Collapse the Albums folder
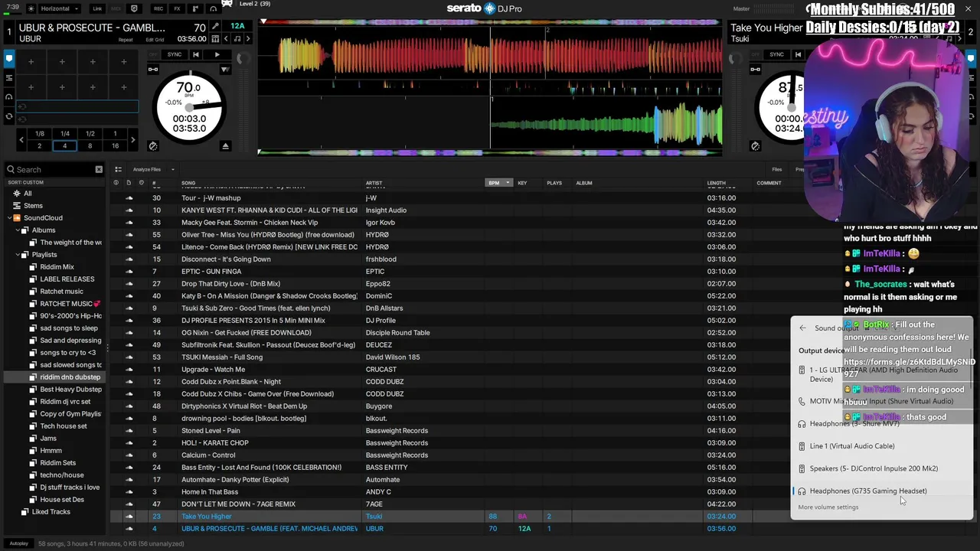The width and height of the screenshot is (980, 551). click(18, 230)
